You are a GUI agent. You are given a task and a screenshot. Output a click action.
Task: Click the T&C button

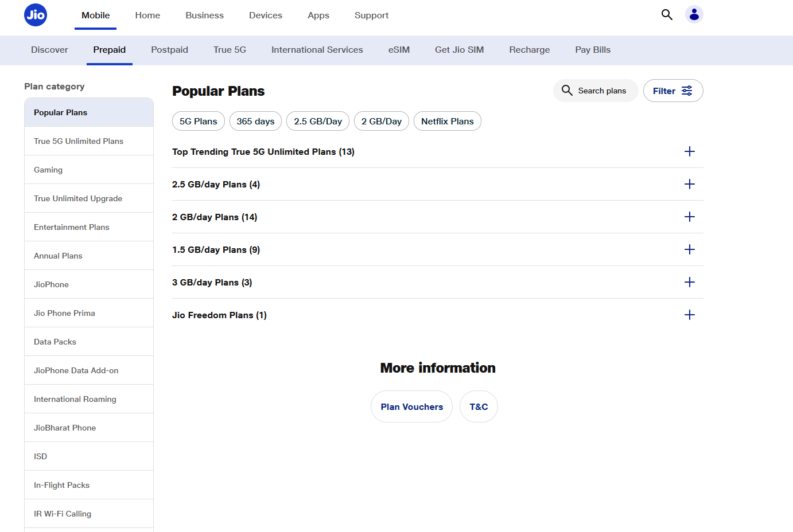pyautogui.click(x=479, y=406)
